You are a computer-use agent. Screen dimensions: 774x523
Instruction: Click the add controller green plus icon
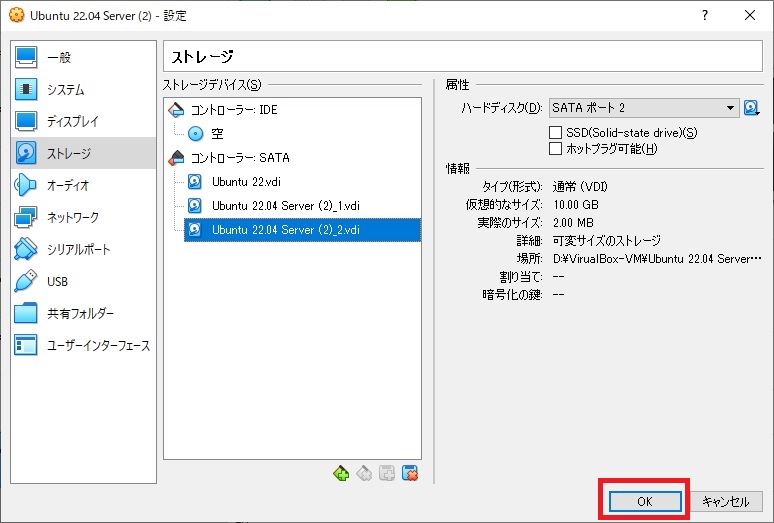(x=341, y=474)
